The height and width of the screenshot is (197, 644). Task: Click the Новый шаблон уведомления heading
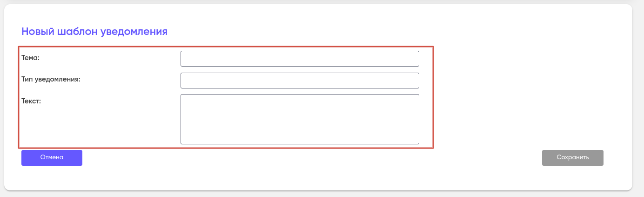click(94, 32)
